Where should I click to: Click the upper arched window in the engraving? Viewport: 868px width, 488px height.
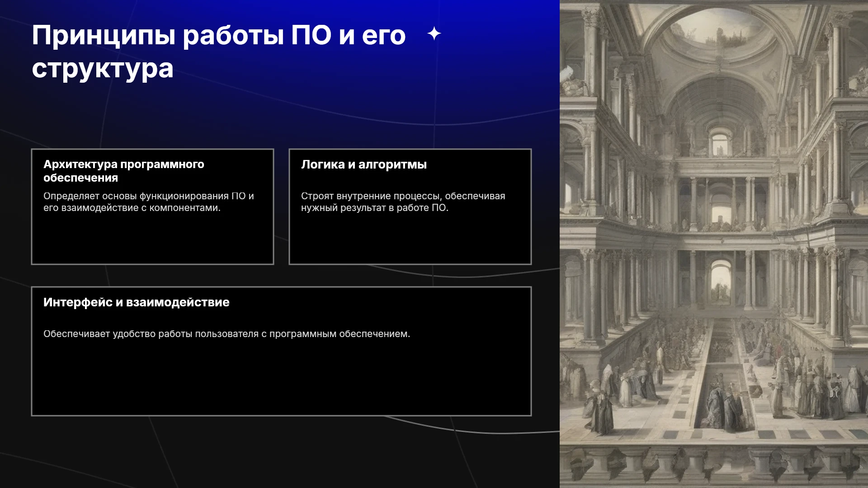click(720, 142)
